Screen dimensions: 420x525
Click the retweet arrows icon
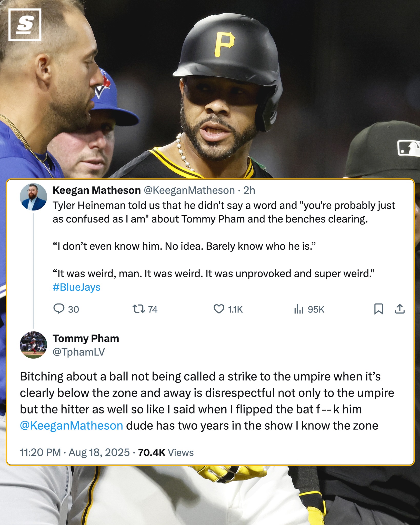pos(138,309)
